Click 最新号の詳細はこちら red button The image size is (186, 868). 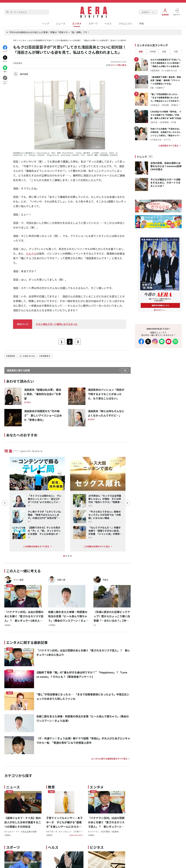point(160,305)
